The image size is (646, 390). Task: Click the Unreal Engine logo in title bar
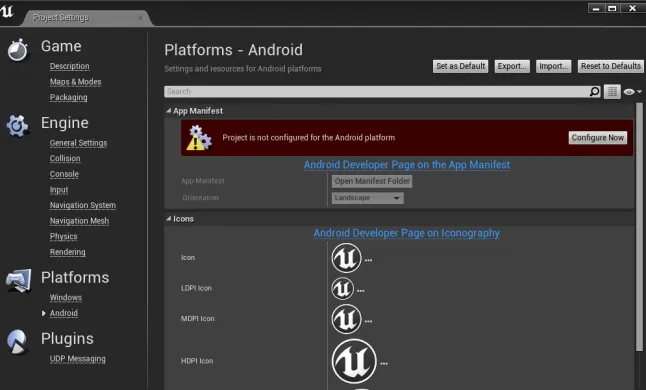7,11
